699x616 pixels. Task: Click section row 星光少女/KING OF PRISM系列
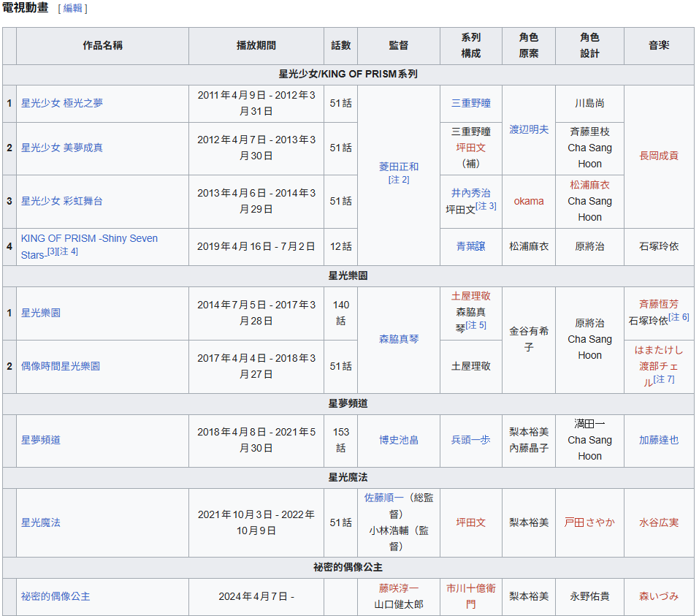pos(348,75)
